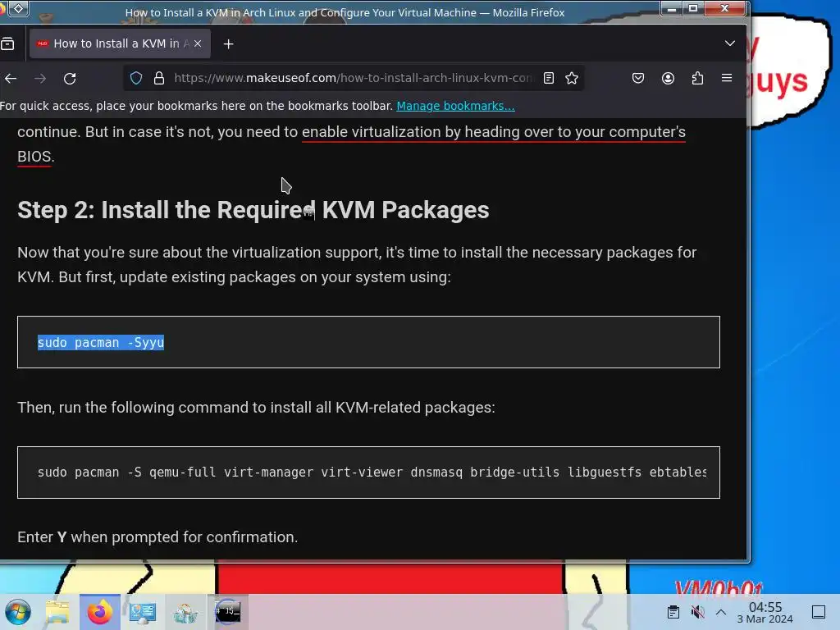840x630 pixels.
Task: Go back to the previous page
Action: (x=11, y=78)
